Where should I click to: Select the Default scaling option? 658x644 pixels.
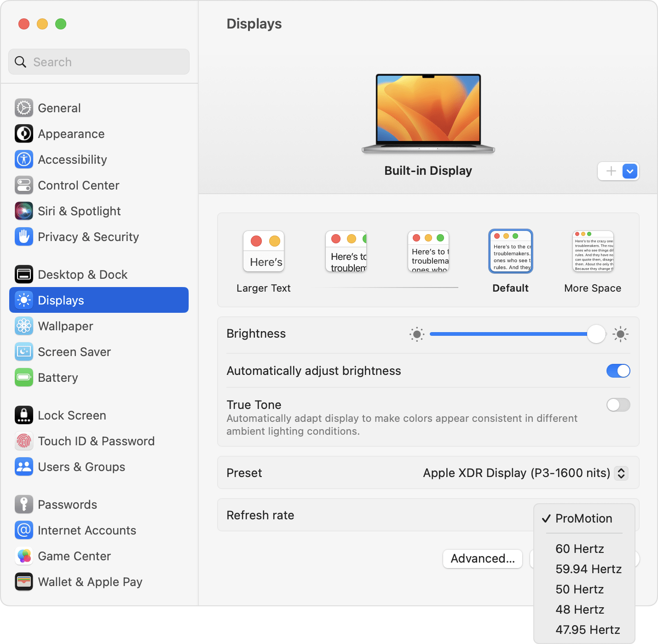(x=510, y=251)
